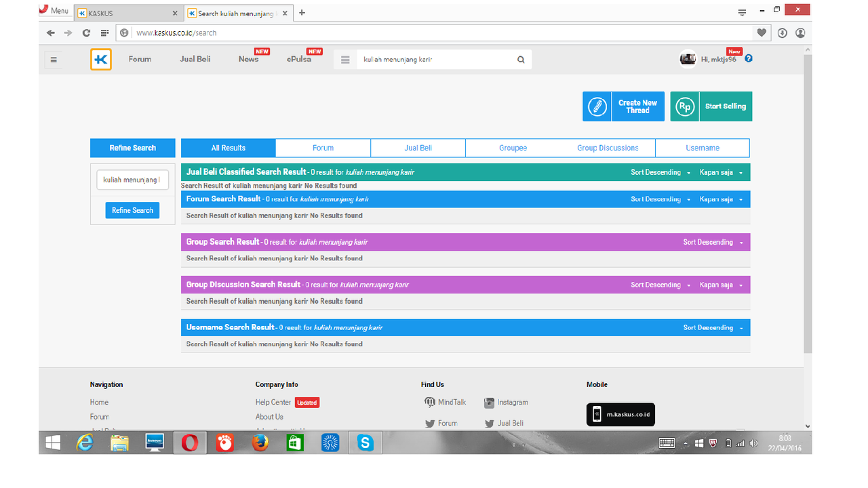The width and height of the screenshot is (868, 488).
Task: Go forward in browser history
Action: coord(68,33)
